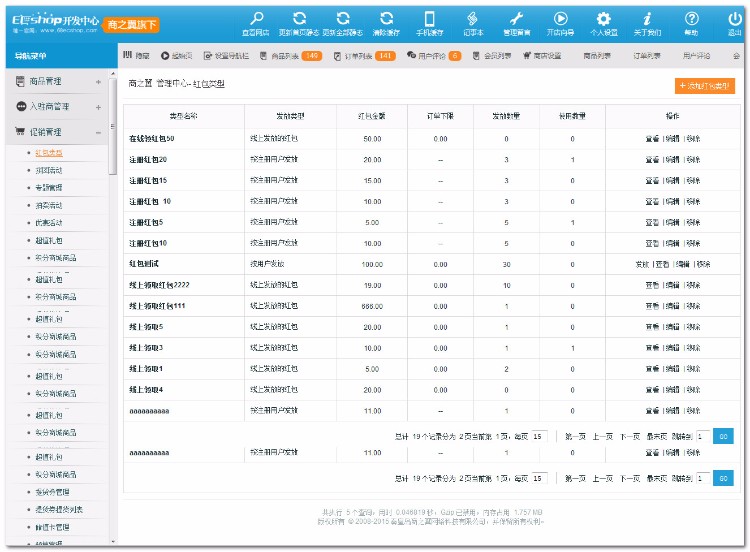
Task: Click 查看 for 线上领取5 row
Action: pos(652,327)
